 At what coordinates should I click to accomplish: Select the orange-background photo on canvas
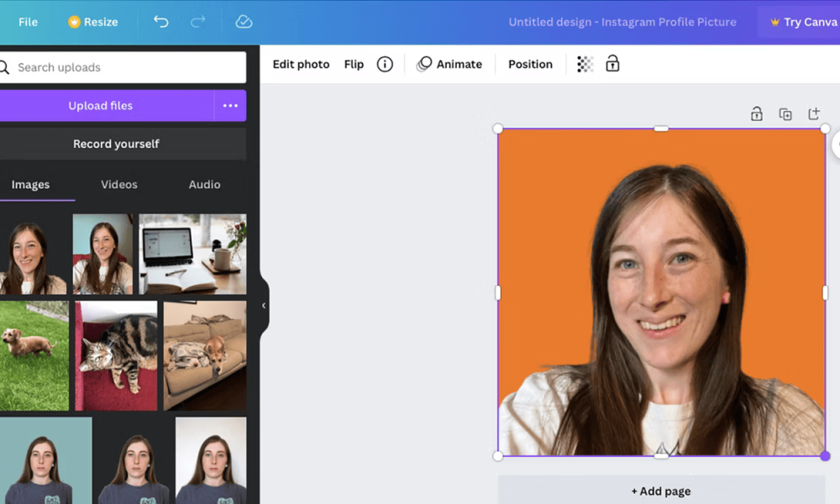click(661, 292)
